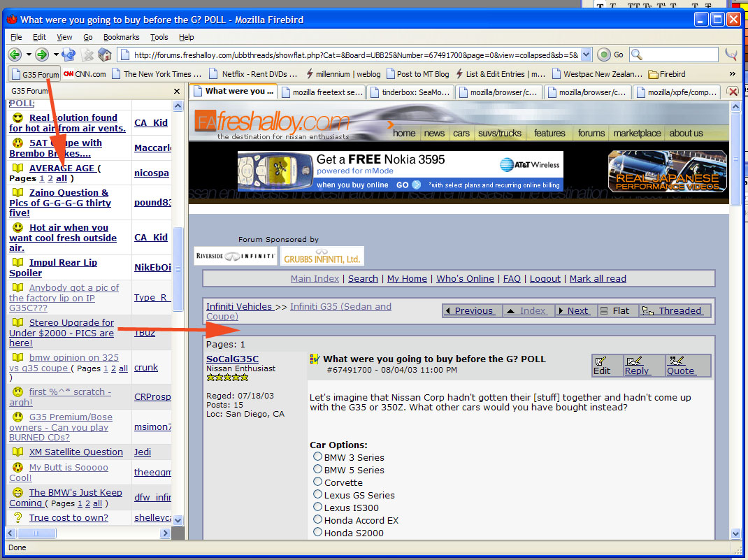Click the forums item in site nav
748x560 pixels.
pos(591,133)
